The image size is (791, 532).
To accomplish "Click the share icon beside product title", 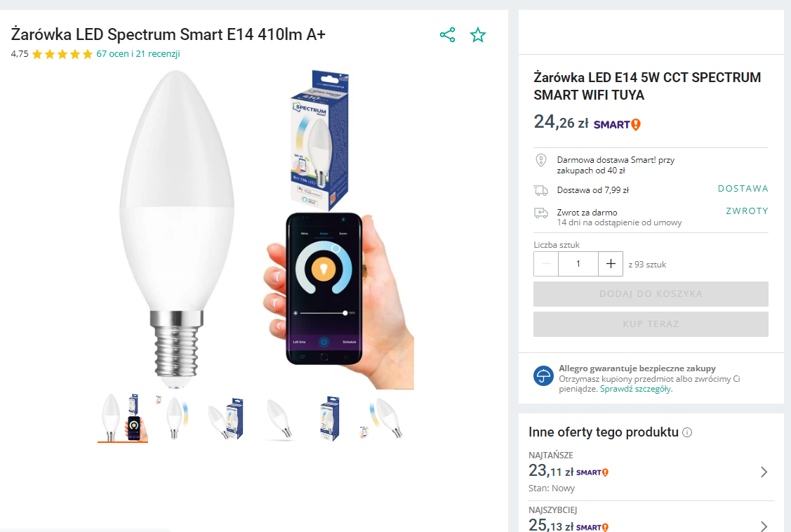I will pos(447,35).
